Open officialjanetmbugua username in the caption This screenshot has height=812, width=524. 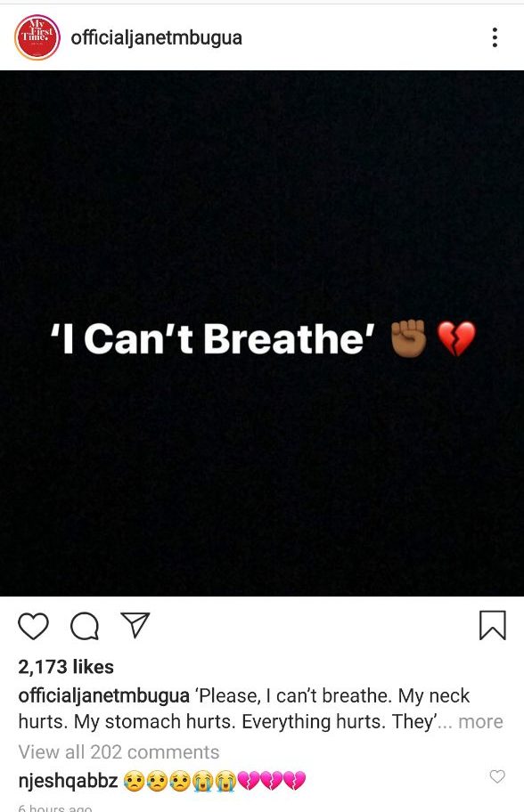tap(103, 695)
